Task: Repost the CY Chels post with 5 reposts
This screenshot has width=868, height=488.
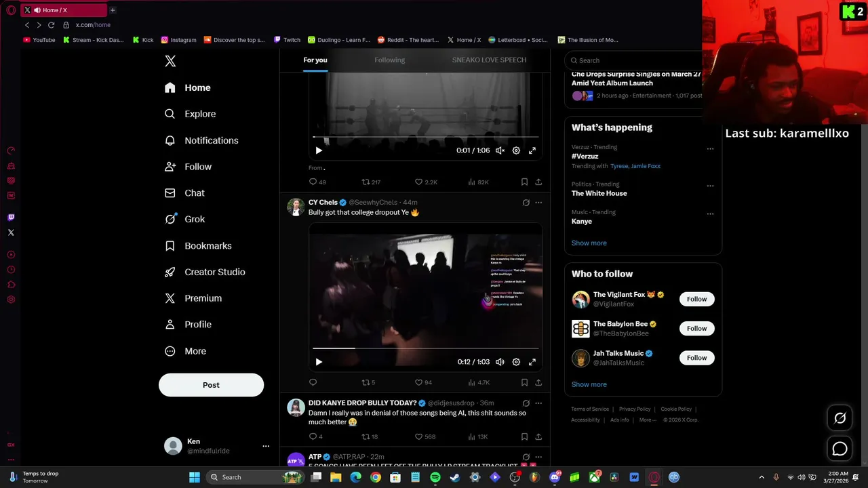Action: coord(368,382)
